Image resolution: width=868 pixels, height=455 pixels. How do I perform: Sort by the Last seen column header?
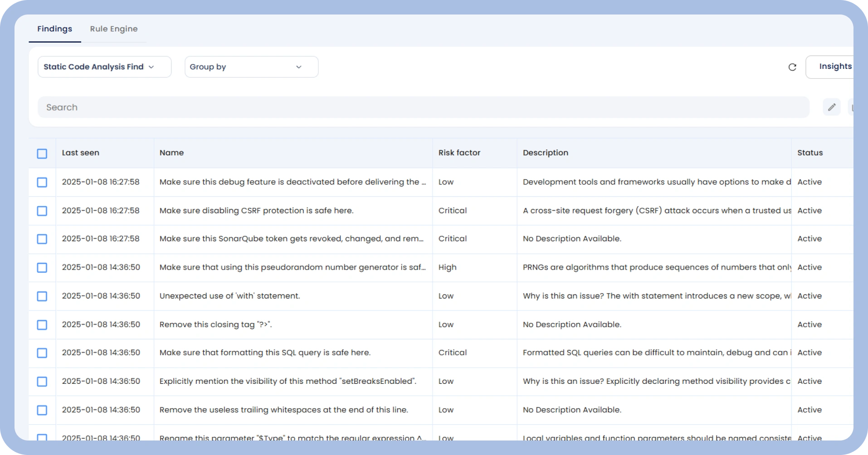click(x=80, y=153)
